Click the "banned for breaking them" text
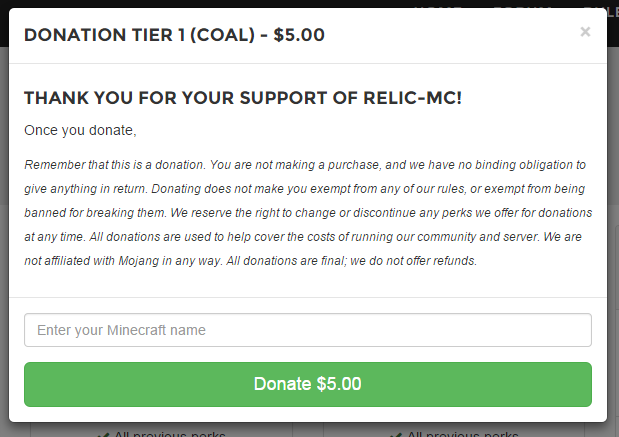Viewport: 619px width, 437px height. pyautogui.click(x=90, y=212)
